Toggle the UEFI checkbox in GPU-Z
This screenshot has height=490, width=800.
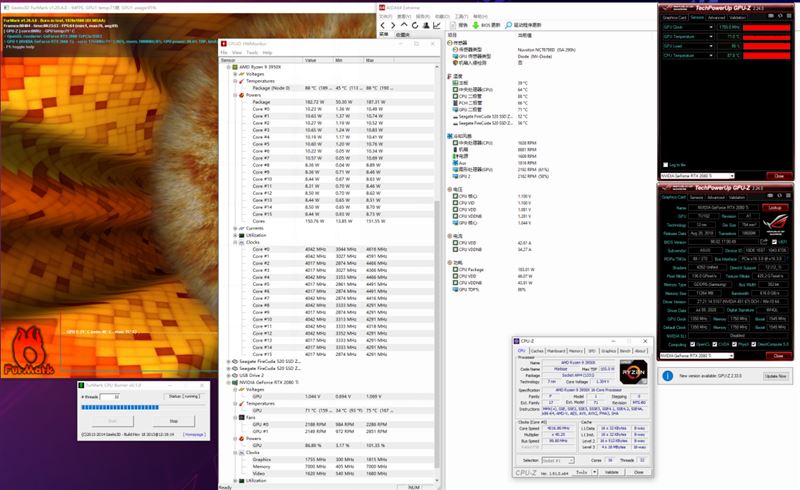click(x=774, y=242)
